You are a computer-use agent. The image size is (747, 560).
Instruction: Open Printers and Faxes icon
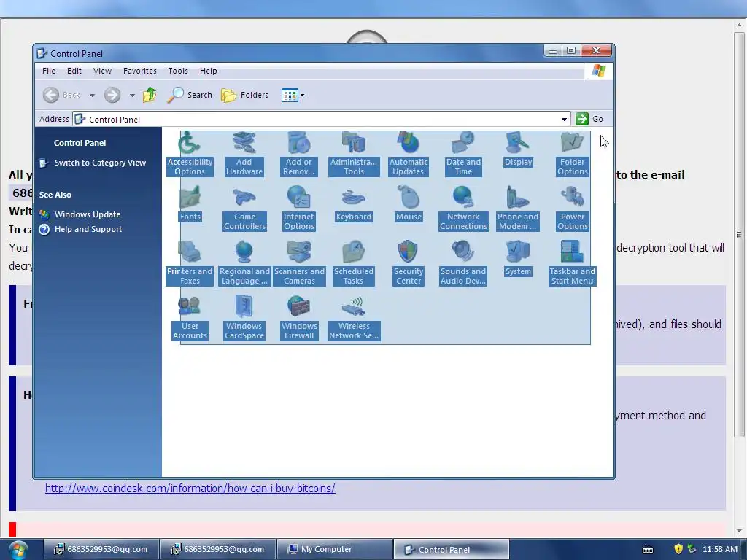(x=190, y=262)
